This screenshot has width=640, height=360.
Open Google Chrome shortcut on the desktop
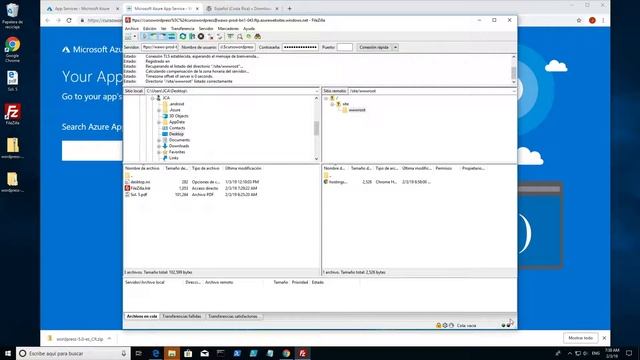(x=12, y=50)
